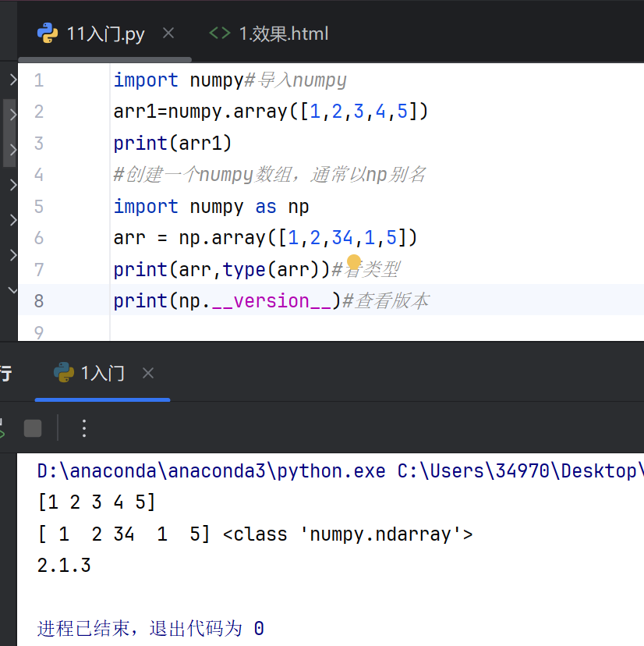Expand the sidebar chevron beside line 1
The width and height of the screenshot is (644, 646).
click(12, 80)
